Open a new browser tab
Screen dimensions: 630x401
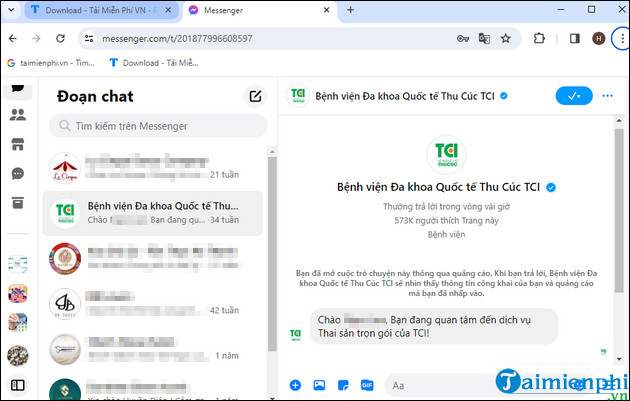[x=350, y=10]
